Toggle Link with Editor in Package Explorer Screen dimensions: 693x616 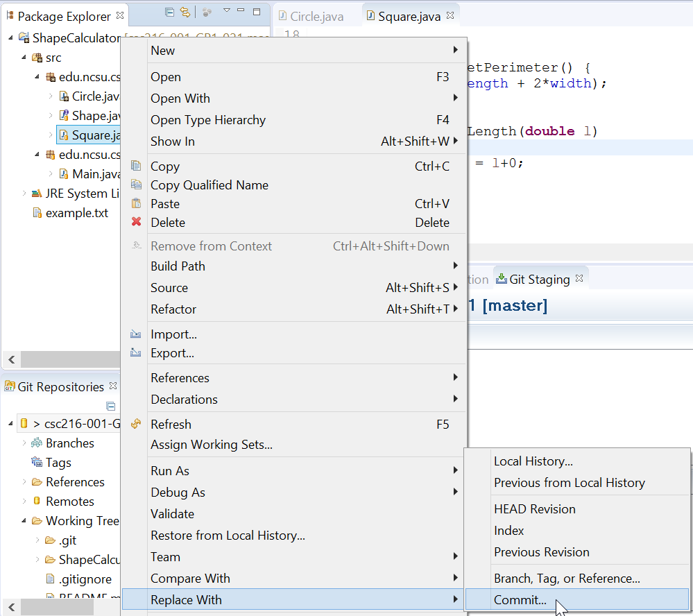pyautogui.click(x=185, y=12)
